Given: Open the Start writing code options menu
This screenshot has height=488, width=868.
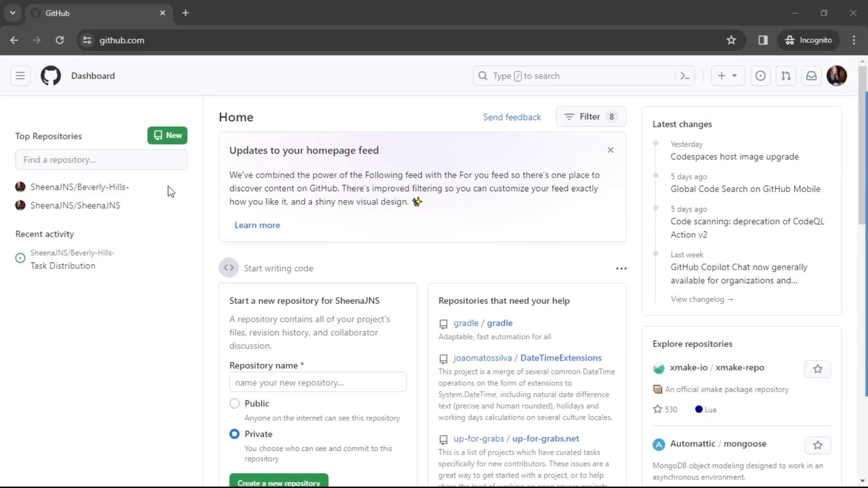Looking at the screenshot, I should tap(621, 268).
